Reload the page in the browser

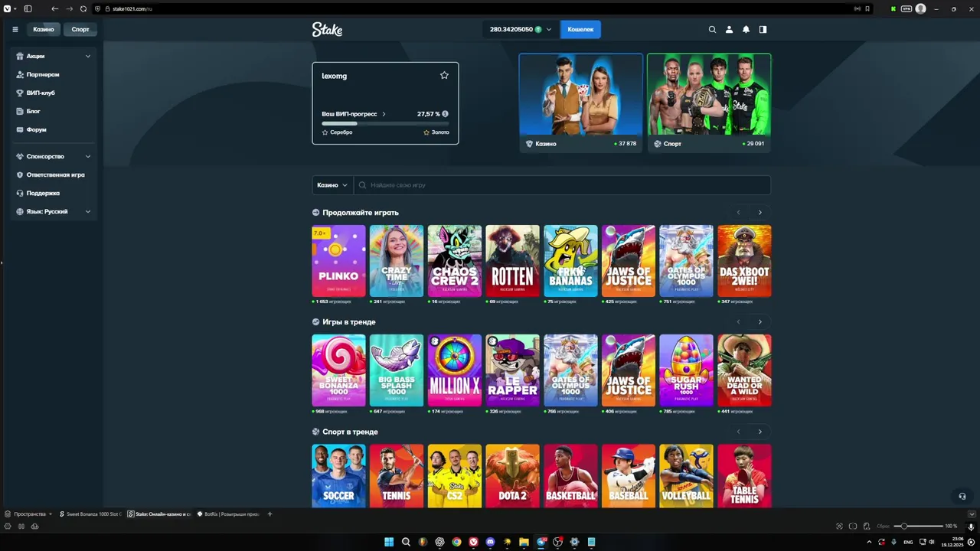(x=83, y=8)
